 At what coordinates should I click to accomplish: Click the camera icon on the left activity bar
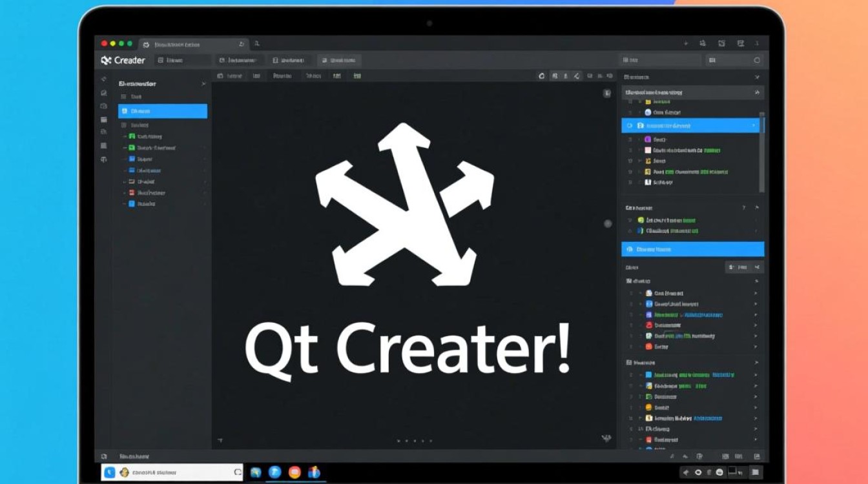104,106
